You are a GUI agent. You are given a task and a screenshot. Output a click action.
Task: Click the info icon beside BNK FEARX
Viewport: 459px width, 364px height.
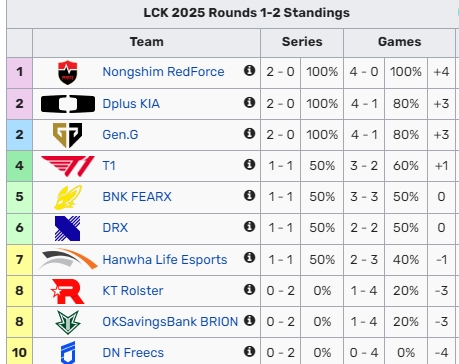pyautogui.click(x=249, y=195)
